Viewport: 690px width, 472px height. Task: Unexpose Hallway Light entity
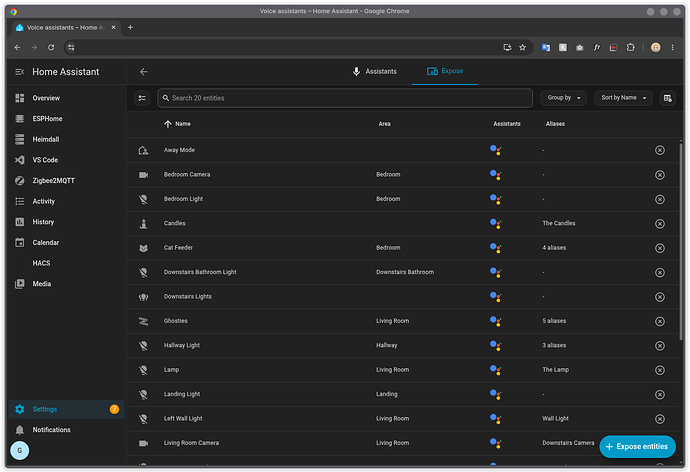660,346
